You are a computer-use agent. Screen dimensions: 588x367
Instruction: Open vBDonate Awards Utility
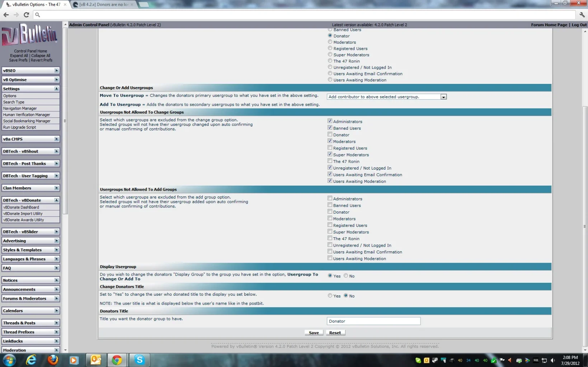pyautogui.click(x=30, y=220)
